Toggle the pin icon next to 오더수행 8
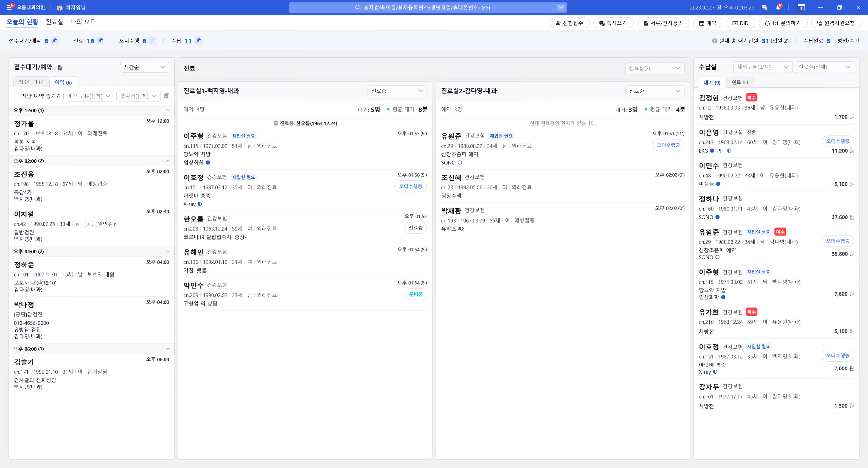This screenshot has width=868, height=468. point(152,40)
